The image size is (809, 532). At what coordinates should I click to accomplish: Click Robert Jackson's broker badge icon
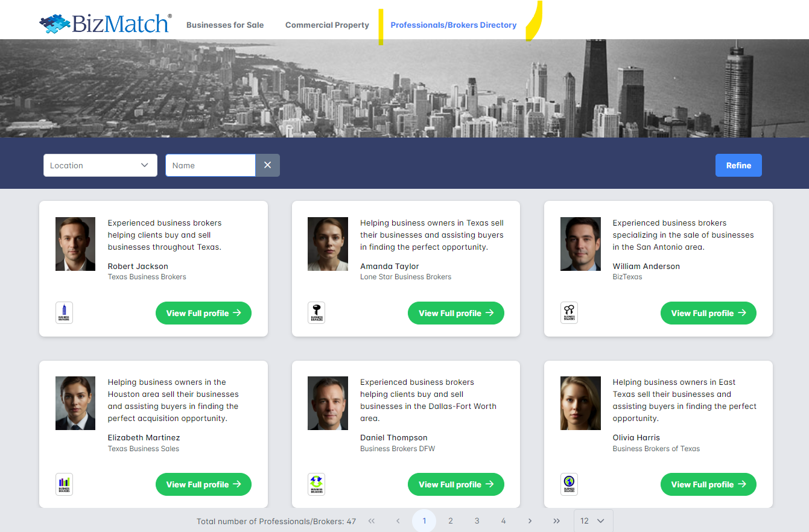point(64,313)
